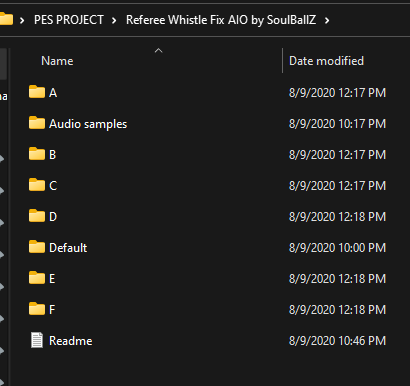Select the Readme text file icon
Viewport: 410px width, 386px height.
point(37,340)
